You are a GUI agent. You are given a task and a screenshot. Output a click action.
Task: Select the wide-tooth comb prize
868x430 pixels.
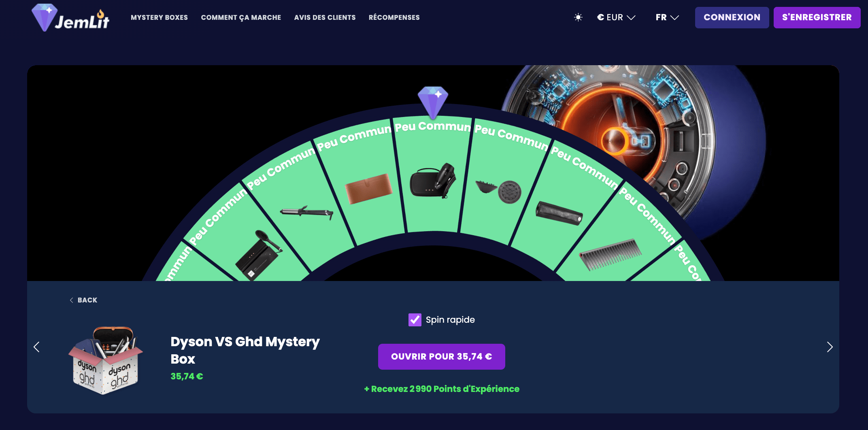[x=611, y=254]
